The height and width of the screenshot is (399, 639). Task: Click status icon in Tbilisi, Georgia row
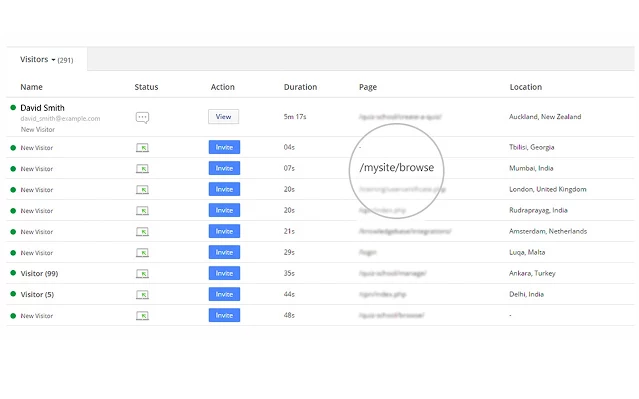(142, 148)
